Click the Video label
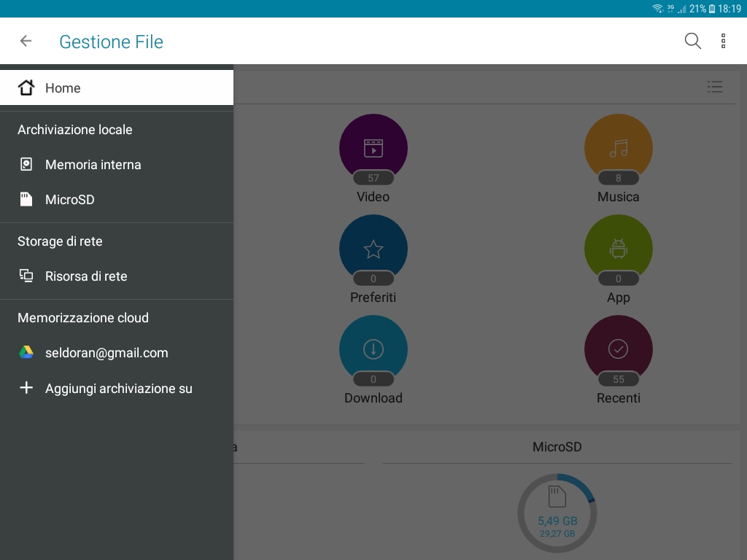The image size is (747, 560). [x=373, y=197]
